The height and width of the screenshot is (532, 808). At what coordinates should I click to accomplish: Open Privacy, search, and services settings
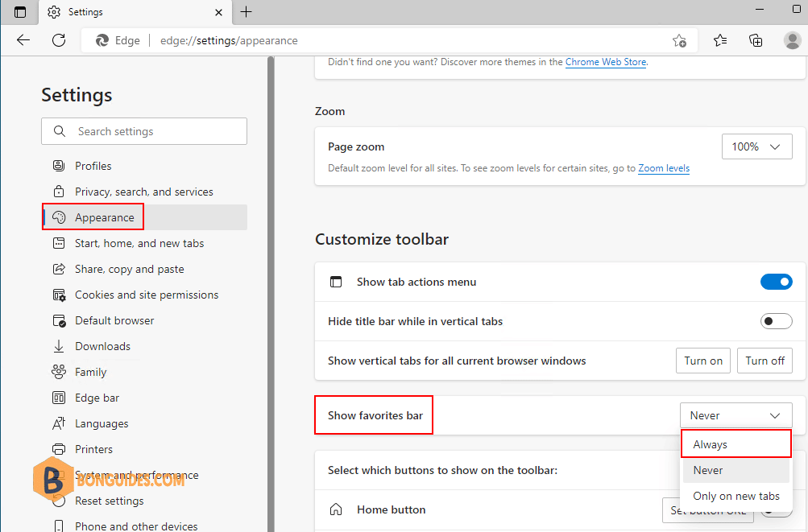[x=143, y=192]
